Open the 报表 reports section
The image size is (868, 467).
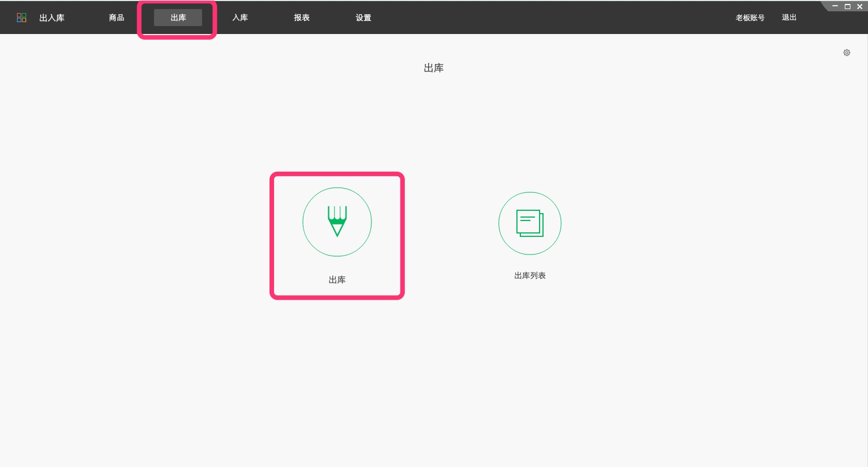[x=301, y=18]
